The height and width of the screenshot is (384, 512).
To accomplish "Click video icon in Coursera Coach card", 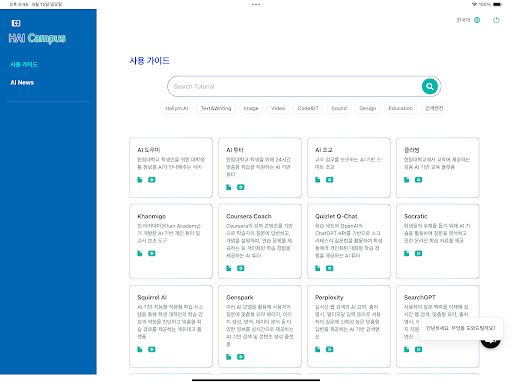I will click(240, 268).
